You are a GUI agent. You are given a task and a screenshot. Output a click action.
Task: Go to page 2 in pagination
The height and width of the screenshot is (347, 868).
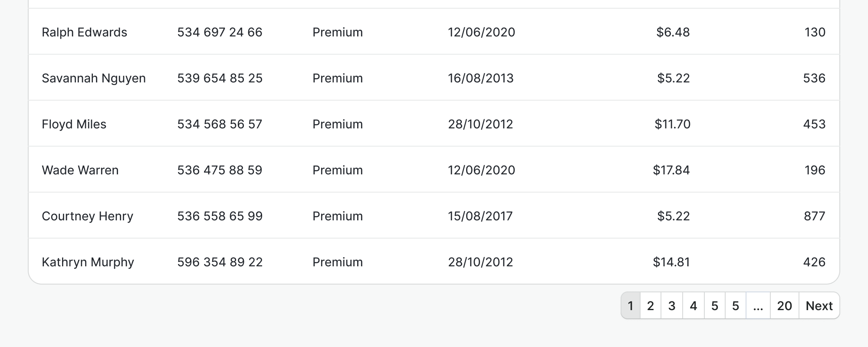[x=650, y=306]
